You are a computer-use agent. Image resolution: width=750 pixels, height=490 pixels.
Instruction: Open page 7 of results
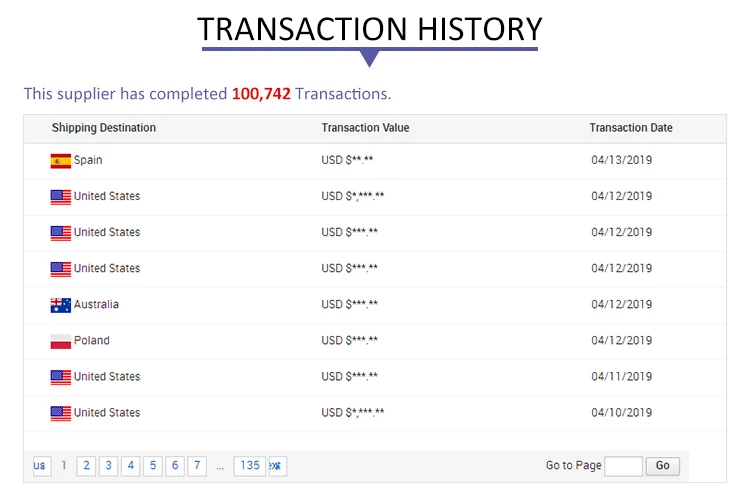pyautogui.click(x=197, y=466)
